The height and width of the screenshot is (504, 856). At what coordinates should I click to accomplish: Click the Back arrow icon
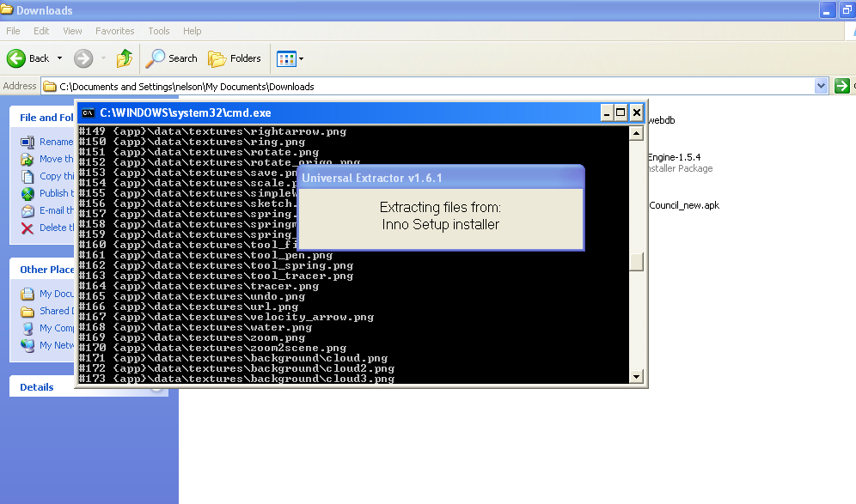coord(15,58)
